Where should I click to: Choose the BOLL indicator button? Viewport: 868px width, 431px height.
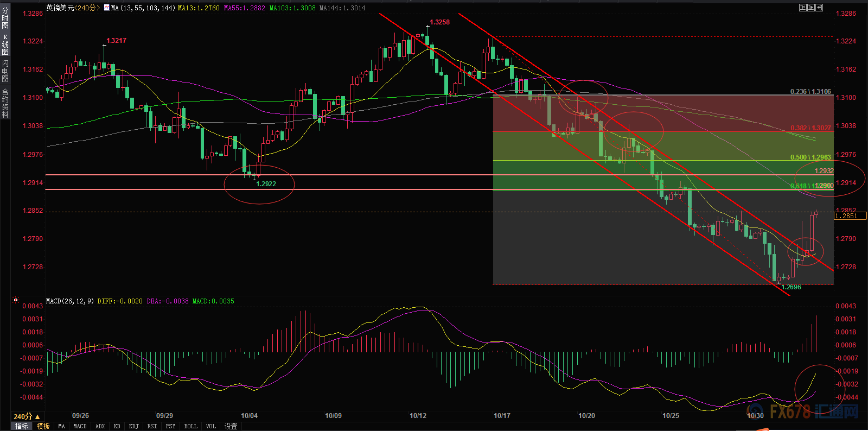[x=190, y=426]
